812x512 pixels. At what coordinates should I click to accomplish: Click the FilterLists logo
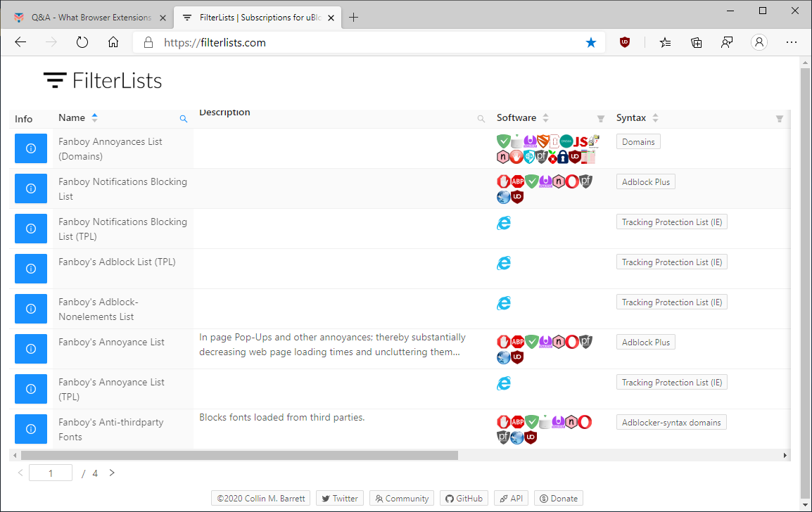(x=103, y=81)
